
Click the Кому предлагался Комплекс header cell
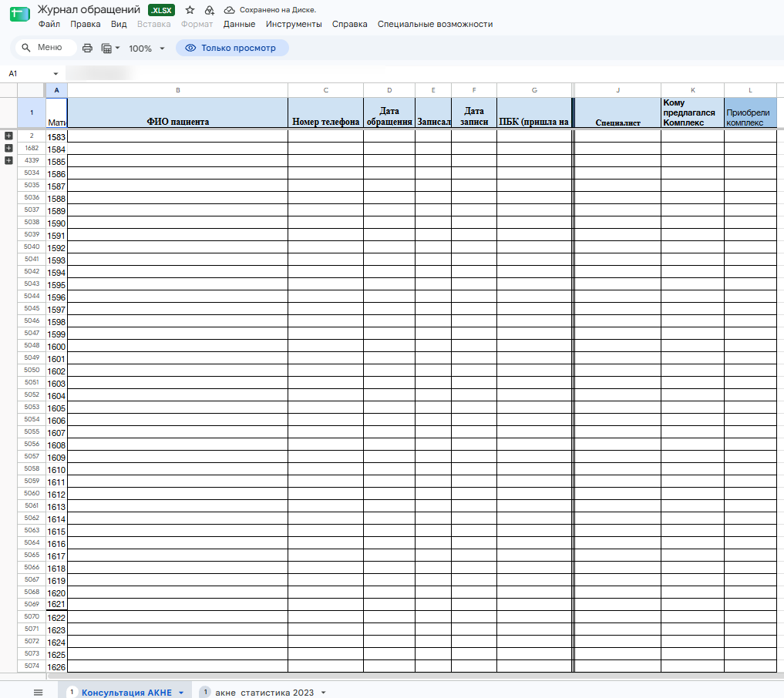point(692,113)
